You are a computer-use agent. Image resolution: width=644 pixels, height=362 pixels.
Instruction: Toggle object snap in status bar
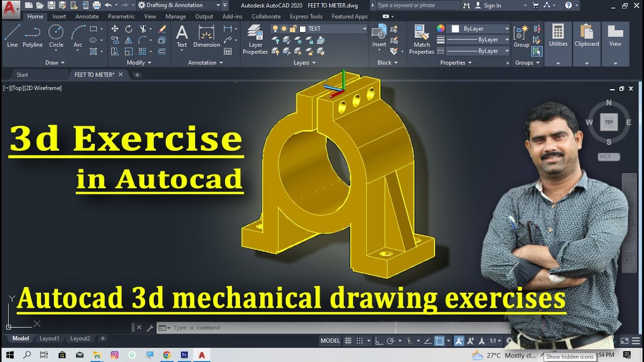439,341
